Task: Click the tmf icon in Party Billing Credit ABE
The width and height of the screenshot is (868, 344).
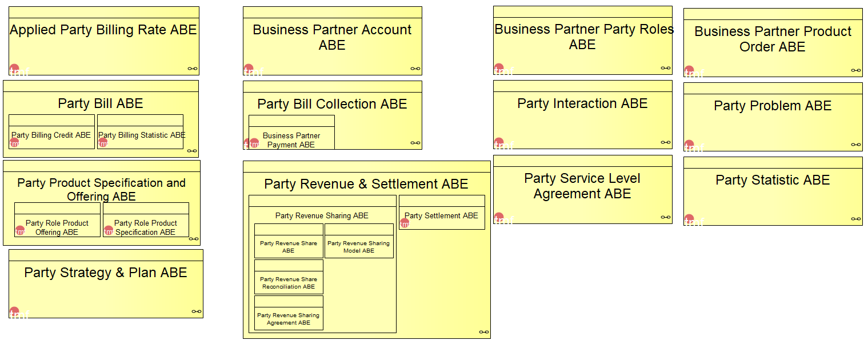Action: coord(14,142)
